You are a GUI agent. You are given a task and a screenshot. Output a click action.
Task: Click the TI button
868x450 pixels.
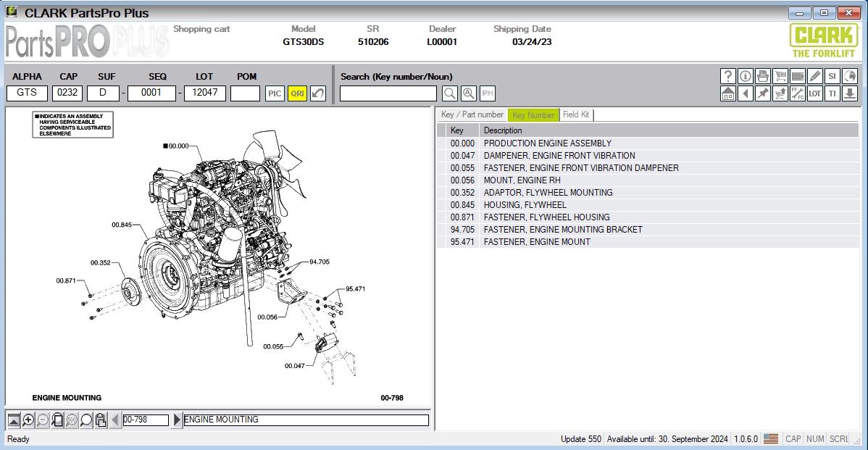click(832, 93)
